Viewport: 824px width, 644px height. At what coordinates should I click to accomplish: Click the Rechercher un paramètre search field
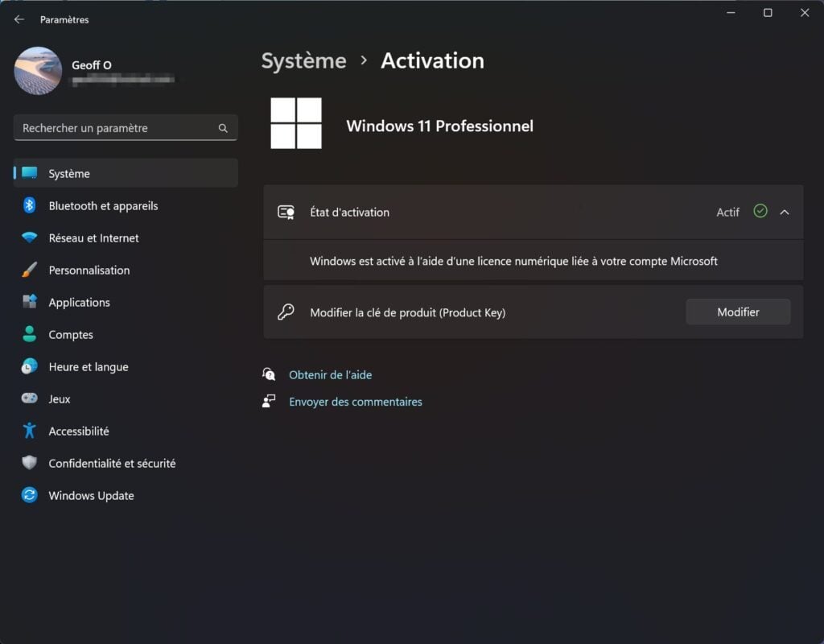126,128
